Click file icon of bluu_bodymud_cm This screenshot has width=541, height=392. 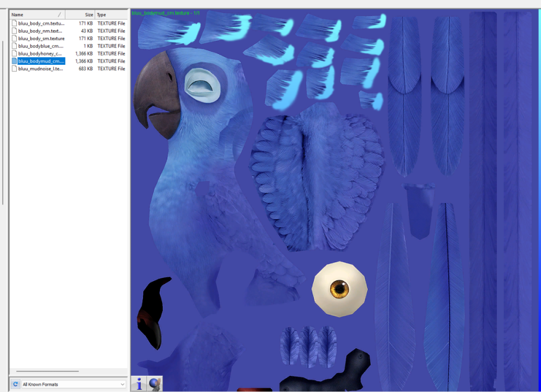(14, 61)
